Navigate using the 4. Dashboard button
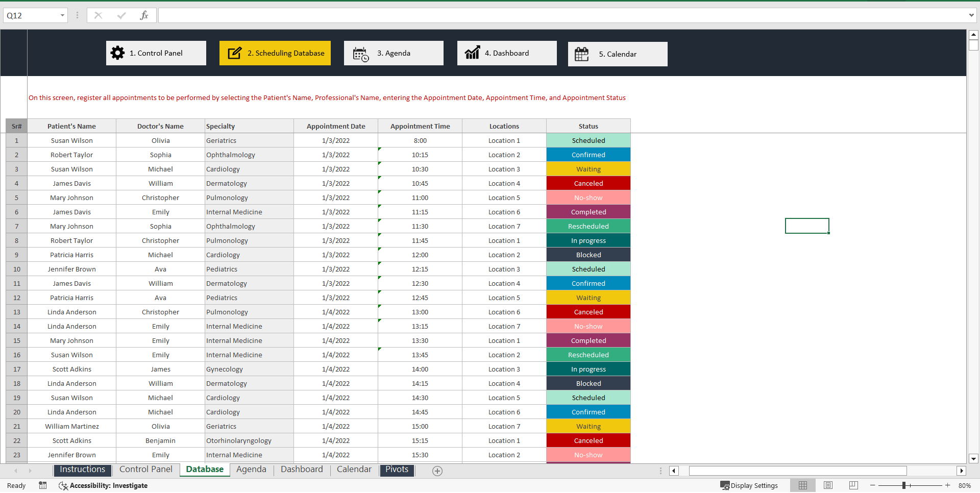Screen dimensions: 980x493 click(x=507, y=53)
